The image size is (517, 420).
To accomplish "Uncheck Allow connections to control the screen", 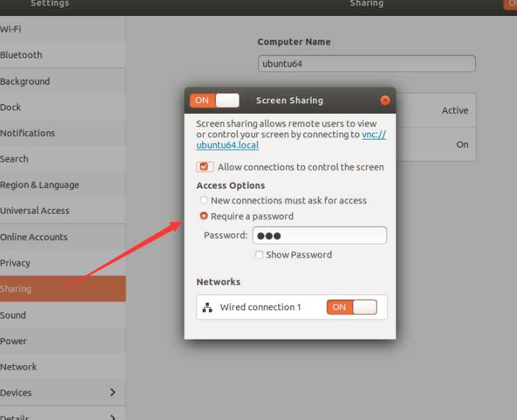I will (x=204, y=167).
